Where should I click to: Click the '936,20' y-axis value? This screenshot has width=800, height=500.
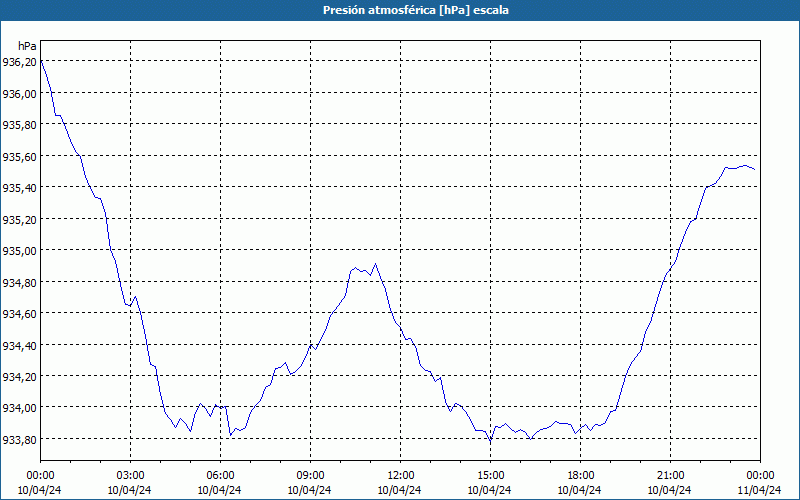(x=20, y=62)
